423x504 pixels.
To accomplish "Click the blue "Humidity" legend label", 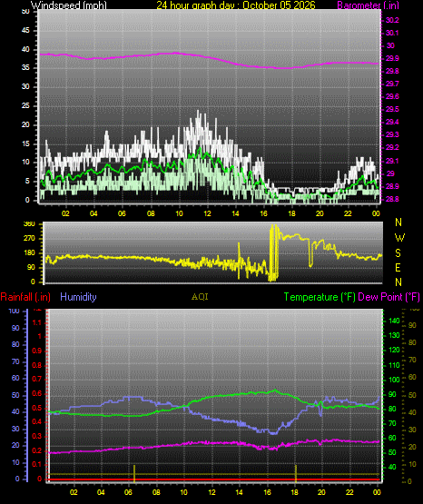I will coord(78,297).
